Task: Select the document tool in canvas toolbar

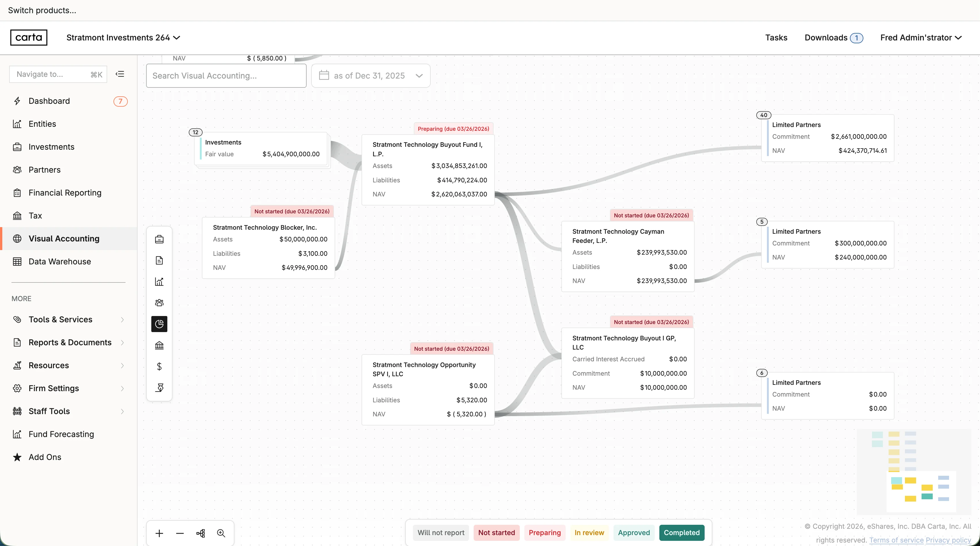Action: (x=159, y=260)
